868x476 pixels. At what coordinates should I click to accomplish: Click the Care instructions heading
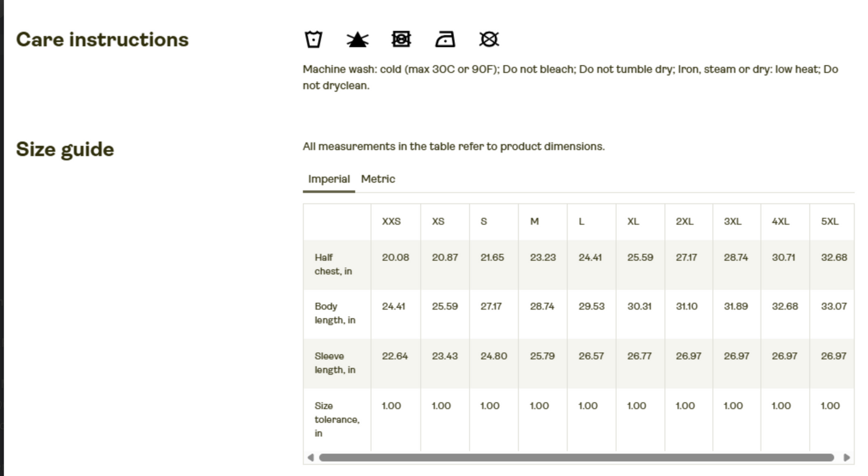(x=102, y=40)
